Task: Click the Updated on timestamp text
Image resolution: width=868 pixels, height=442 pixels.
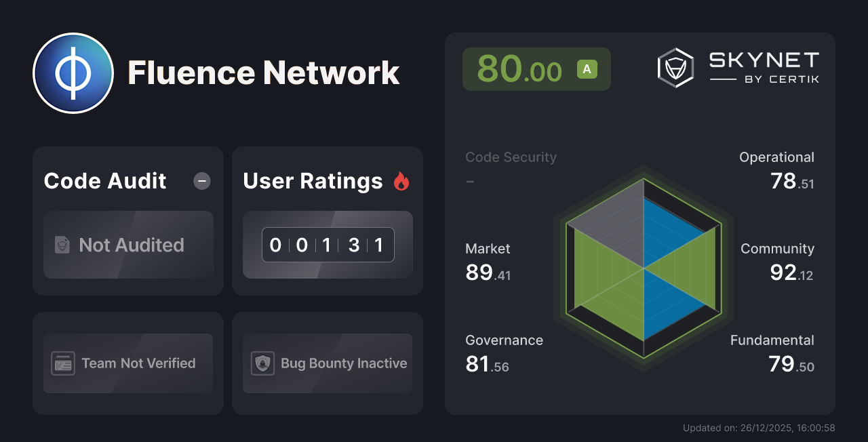Action: [760, 428]
